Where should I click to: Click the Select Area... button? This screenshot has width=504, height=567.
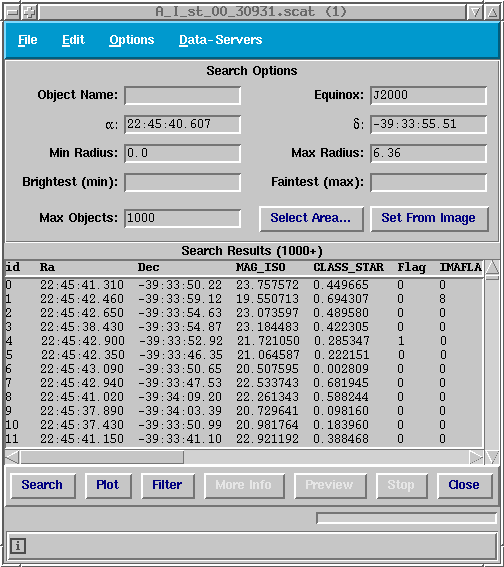pos(311,218)
